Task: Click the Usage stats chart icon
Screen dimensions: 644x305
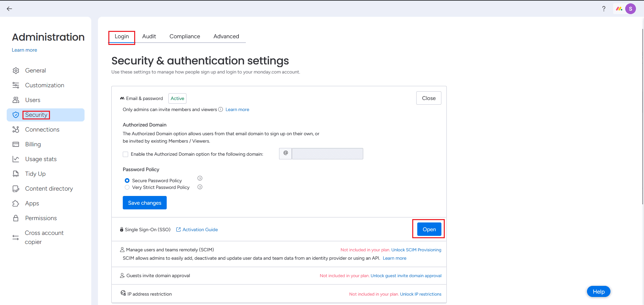Action: coord(16,159)
